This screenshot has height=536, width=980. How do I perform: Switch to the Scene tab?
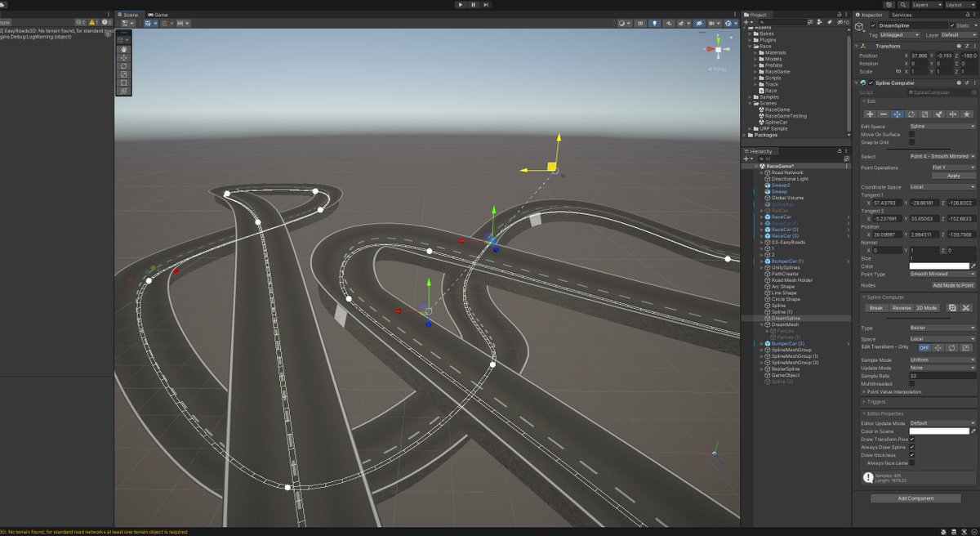[128, 15]
